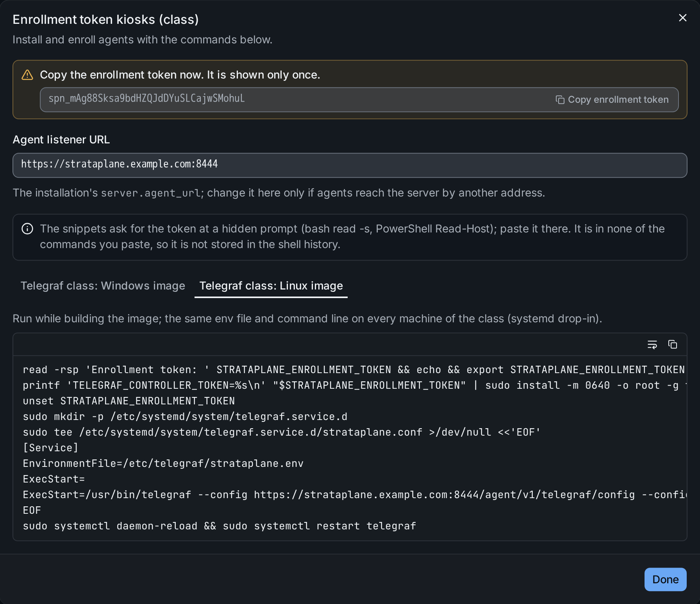
Task: Click 'unset STRATAPLANE_ENROLLMENT_TOKEN' code line
Action: (x=129, y=401)
